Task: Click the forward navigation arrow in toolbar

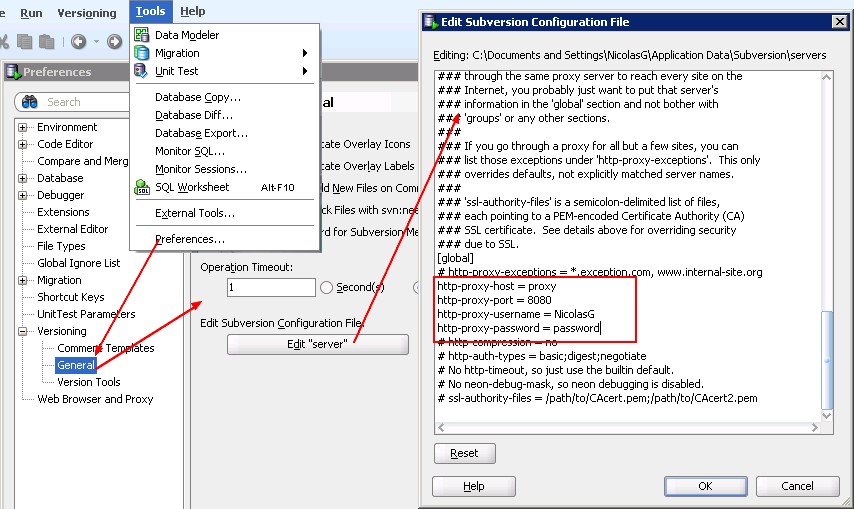Action: coord(114,41)
